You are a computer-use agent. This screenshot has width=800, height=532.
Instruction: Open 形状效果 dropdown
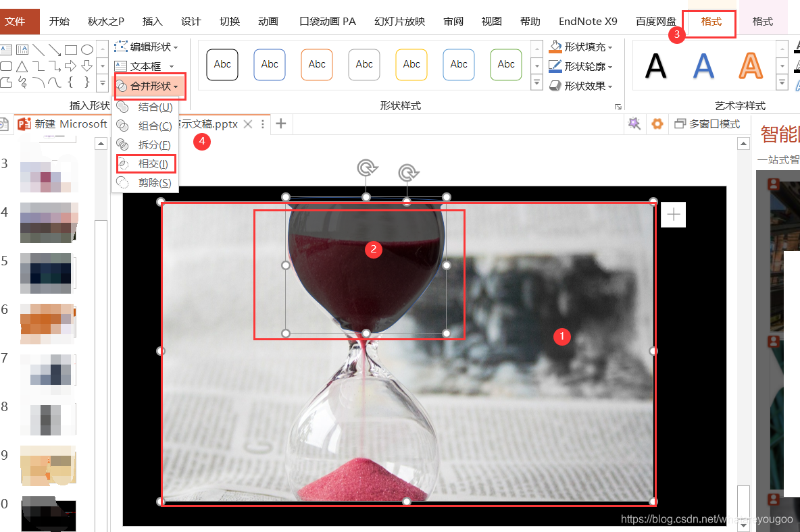(580, 86)
